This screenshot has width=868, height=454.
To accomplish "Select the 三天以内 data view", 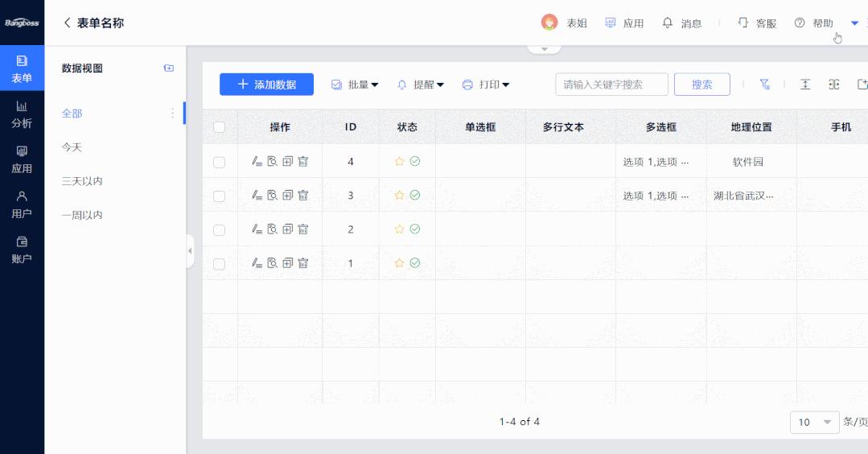I will 82,181.
